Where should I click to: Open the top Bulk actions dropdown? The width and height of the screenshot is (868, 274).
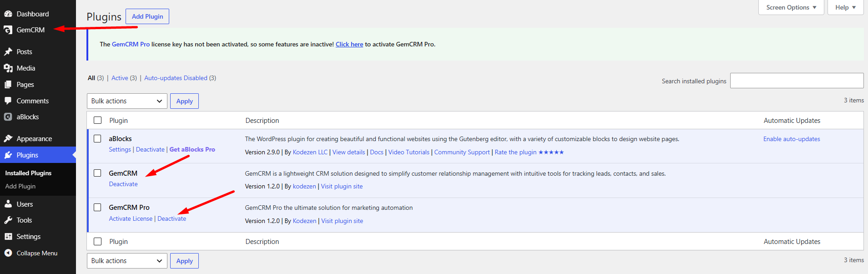coord(127,101)
